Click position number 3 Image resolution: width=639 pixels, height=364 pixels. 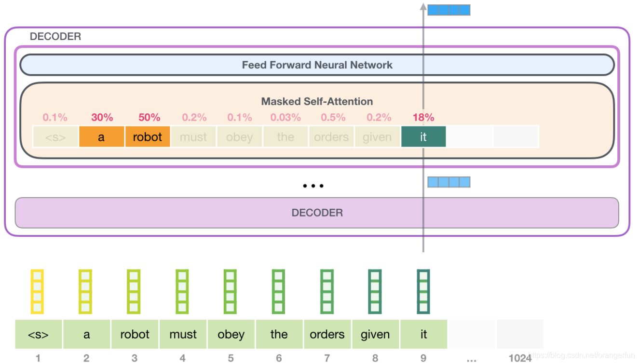click(x=135, y=358)
